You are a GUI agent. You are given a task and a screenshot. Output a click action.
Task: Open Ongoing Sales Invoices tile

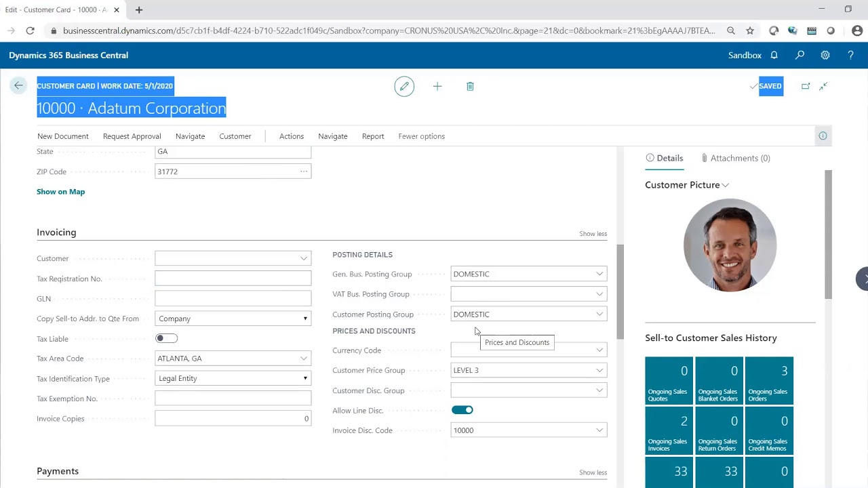[669, 431]
